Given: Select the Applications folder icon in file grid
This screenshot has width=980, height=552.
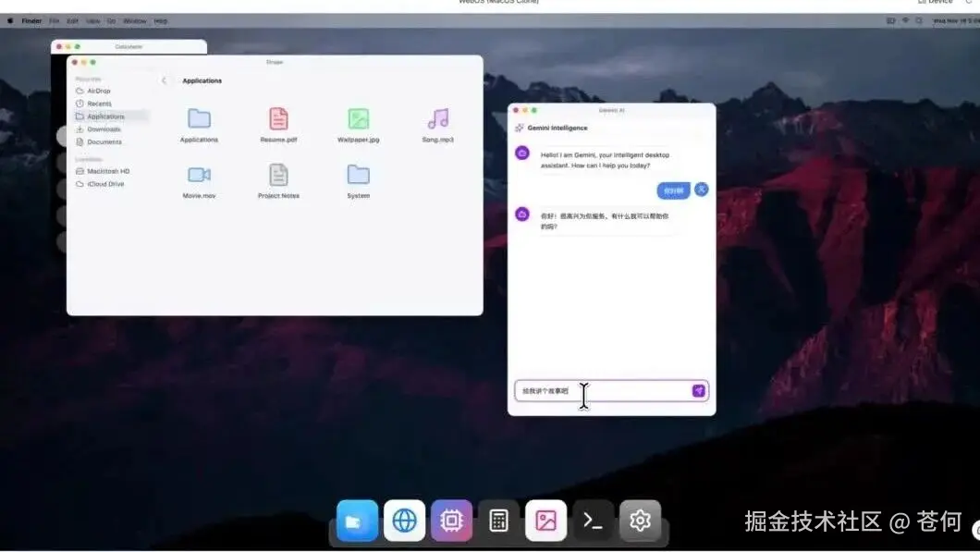Looking at the screenshot, I should pos(200,118).
